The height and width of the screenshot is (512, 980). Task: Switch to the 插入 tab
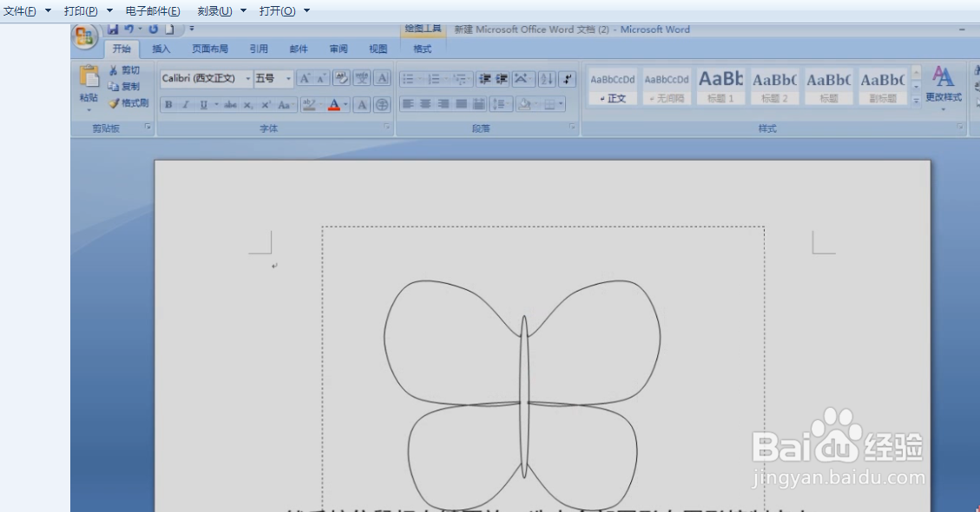pyautogui.click(x=161, y=49)
